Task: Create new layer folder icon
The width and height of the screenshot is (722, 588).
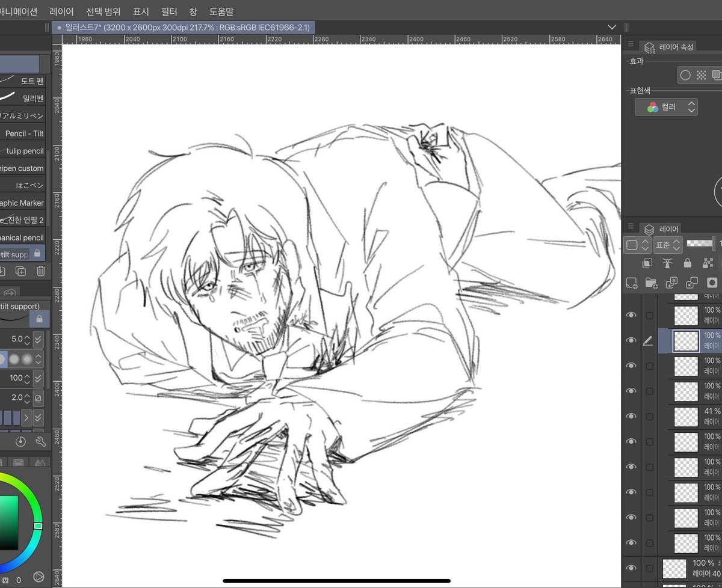Action: 651,282
